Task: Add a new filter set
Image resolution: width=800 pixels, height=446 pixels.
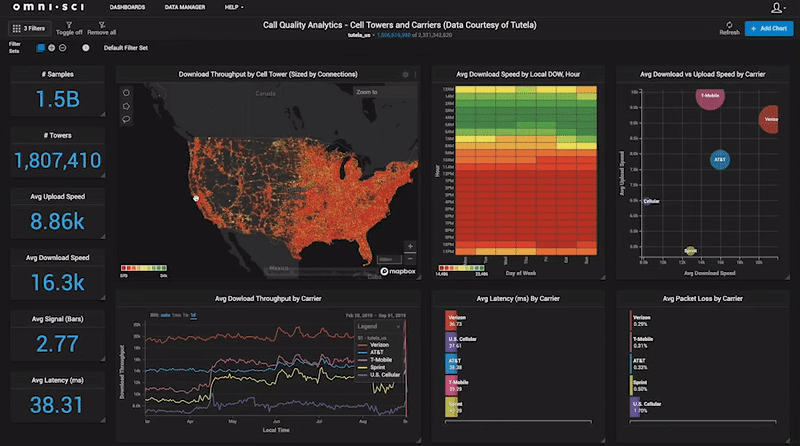Action: pyautogui.click(x=52, y=48)
